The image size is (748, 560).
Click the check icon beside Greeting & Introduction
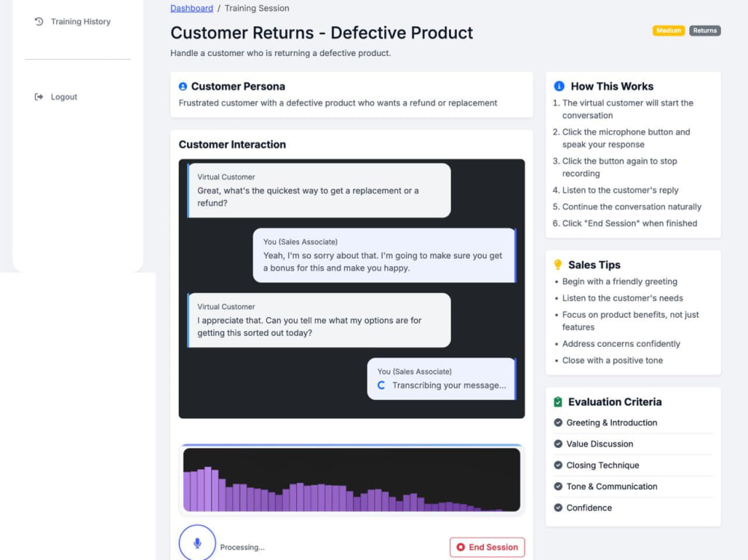coord(558,422)
